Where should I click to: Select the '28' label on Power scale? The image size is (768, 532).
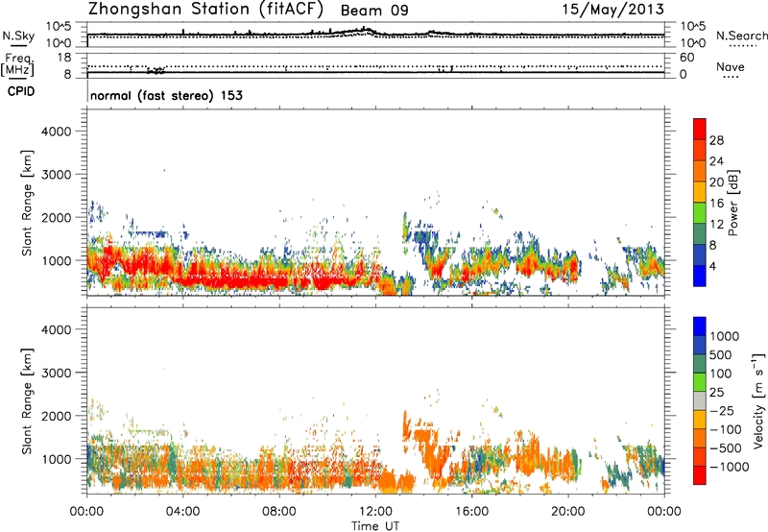(x=716, y=140)
